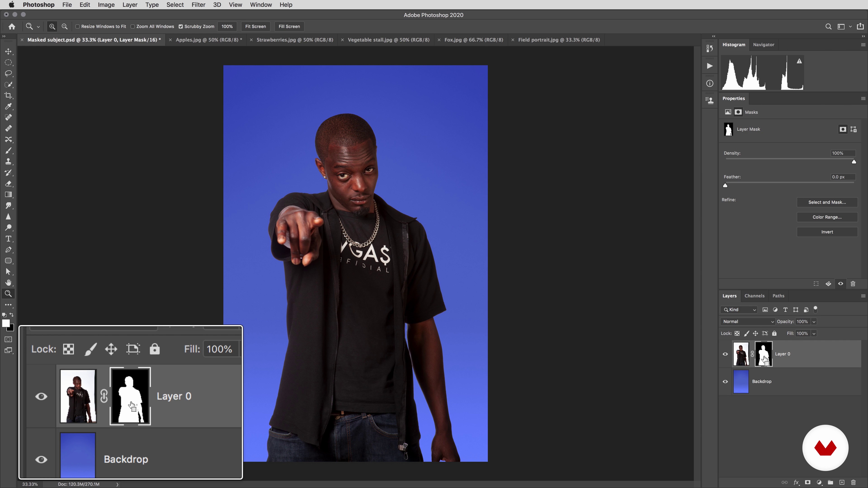This screenshot has height=488, width=868.
Task: Pick the Eyedropper tool
Action: click(8, 106)
